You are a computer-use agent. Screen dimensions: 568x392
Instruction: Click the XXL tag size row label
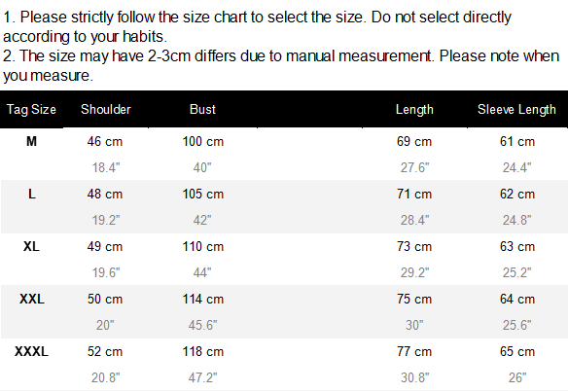[x=32, y=299]
